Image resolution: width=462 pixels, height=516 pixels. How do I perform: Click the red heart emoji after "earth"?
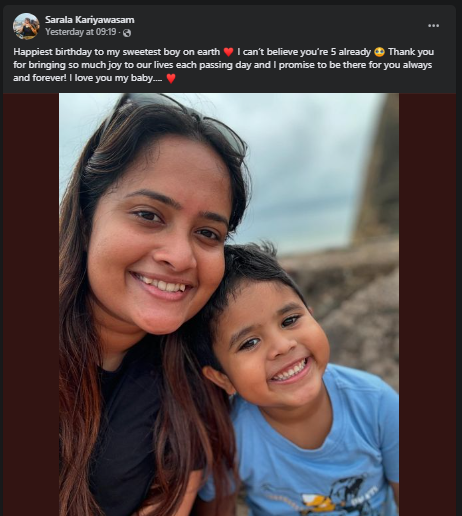(x=228, y=52)
